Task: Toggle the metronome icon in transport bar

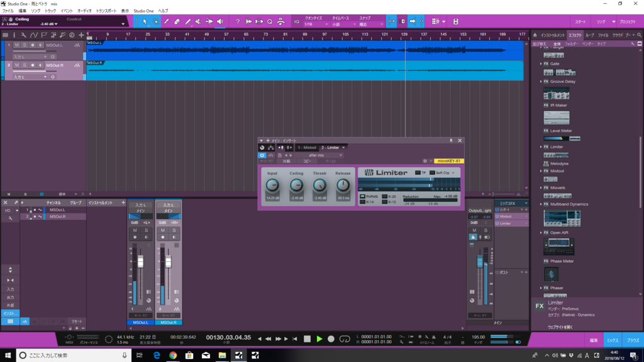Action: 433,337
